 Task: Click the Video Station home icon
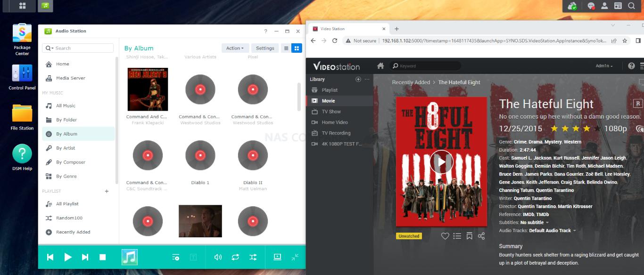[x=380, y=66]
